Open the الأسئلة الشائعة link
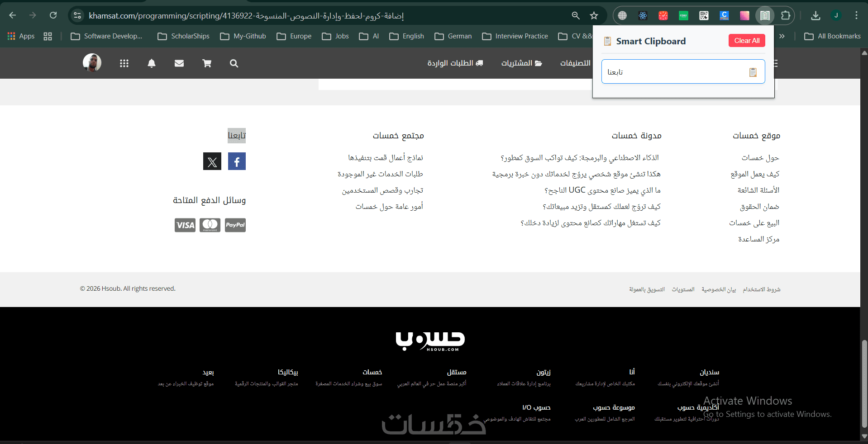This screenshot has height=444, width=868. pos(758,190)
